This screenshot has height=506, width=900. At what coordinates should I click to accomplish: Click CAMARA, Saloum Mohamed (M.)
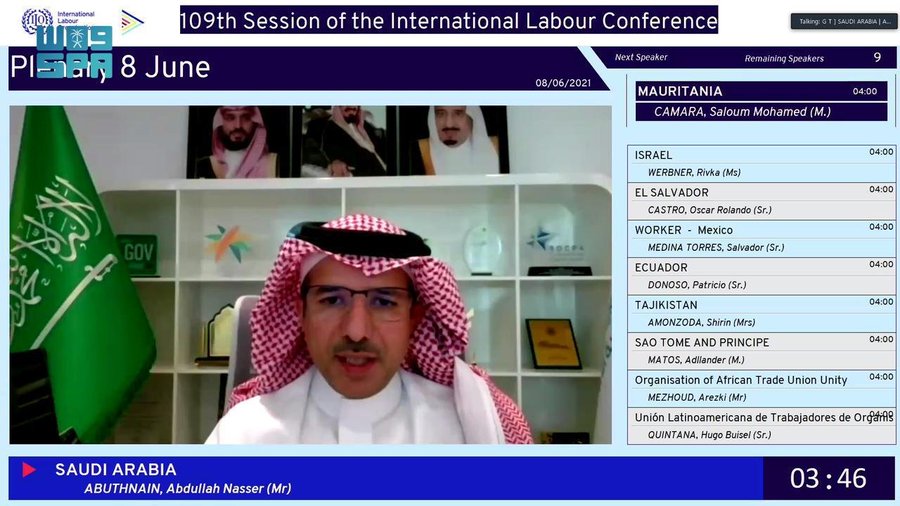click(x=742, y=112)
